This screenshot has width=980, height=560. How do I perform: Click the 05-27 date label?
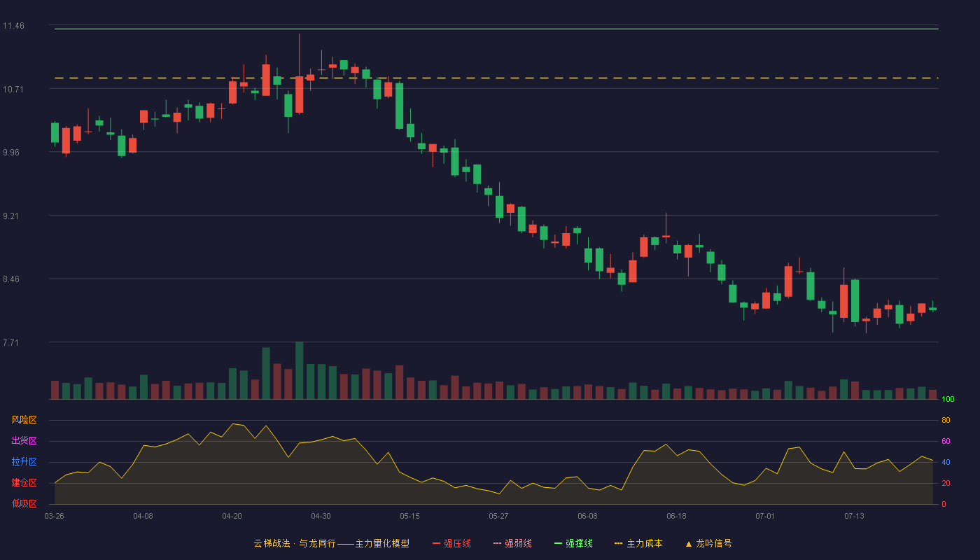coord(499,516)
